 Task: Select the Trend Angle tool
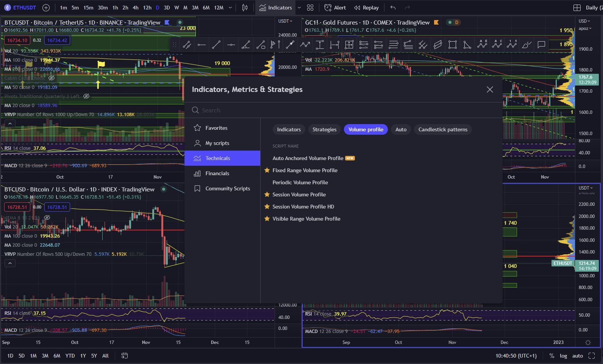click(x=246, y=45)
